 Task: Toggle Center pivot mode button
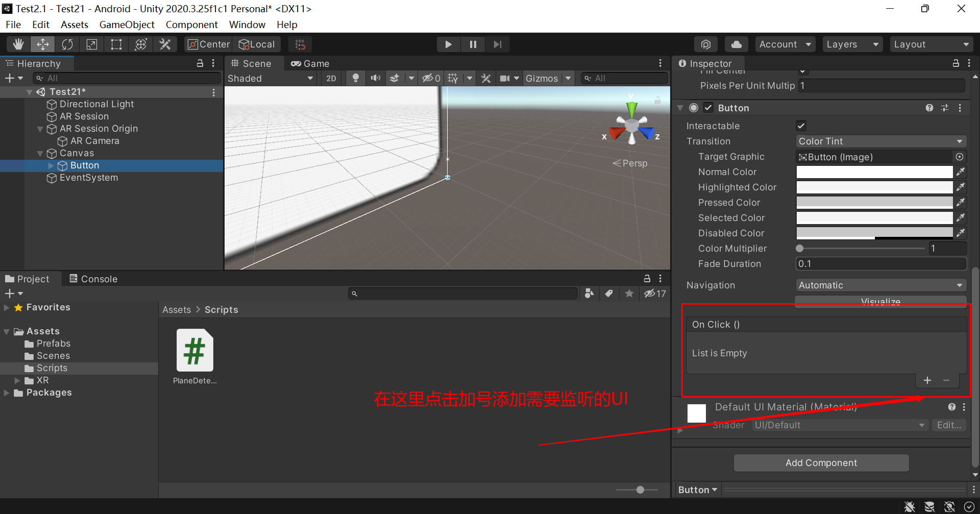coord(208,44)
